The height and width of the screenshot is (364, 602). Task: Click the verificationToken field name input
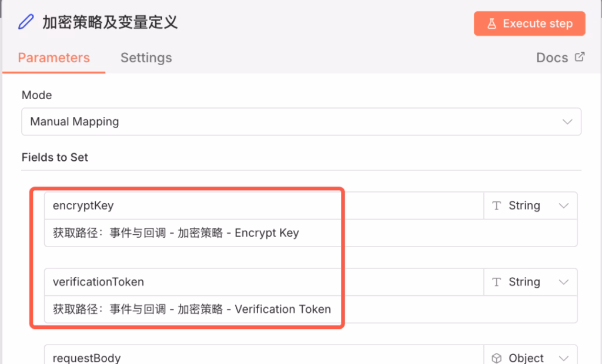point(263,282)
